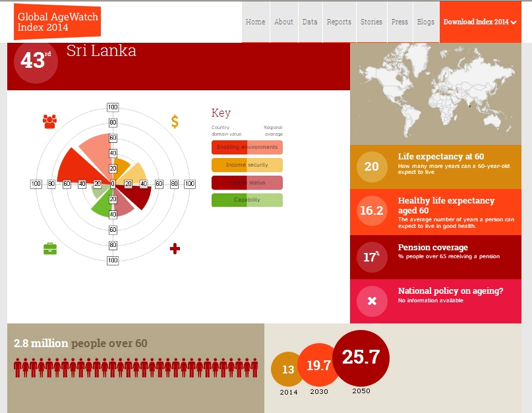Click the 16.2 healthy life expectancy circle
532x413 pixels.
point(372,211)
